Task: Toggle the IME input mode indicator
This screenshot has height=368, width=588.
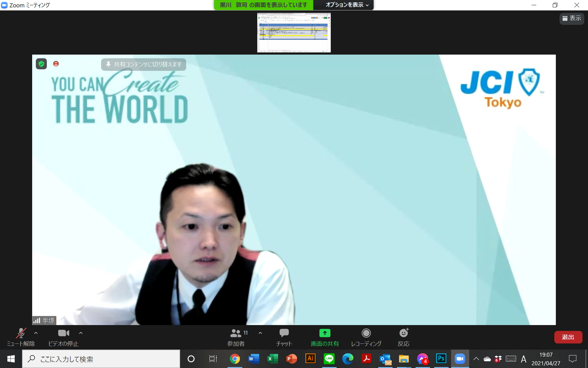Action: coord(524,359)
